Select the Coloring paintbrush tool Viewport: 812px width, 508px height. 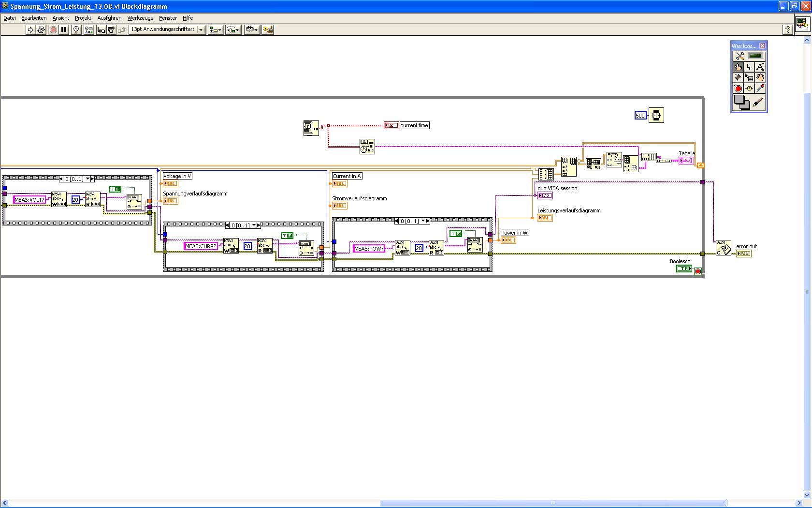tap(758, 102)
